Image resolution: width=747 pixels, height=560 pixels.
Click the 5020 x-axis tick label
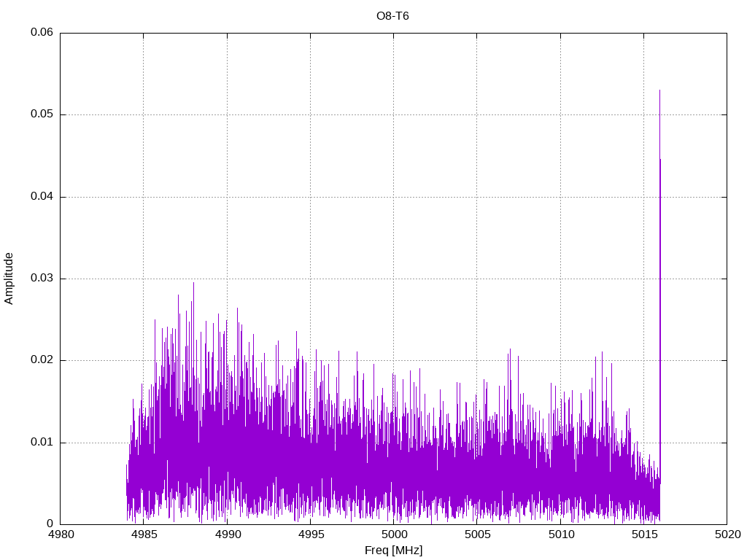(727, 534)
